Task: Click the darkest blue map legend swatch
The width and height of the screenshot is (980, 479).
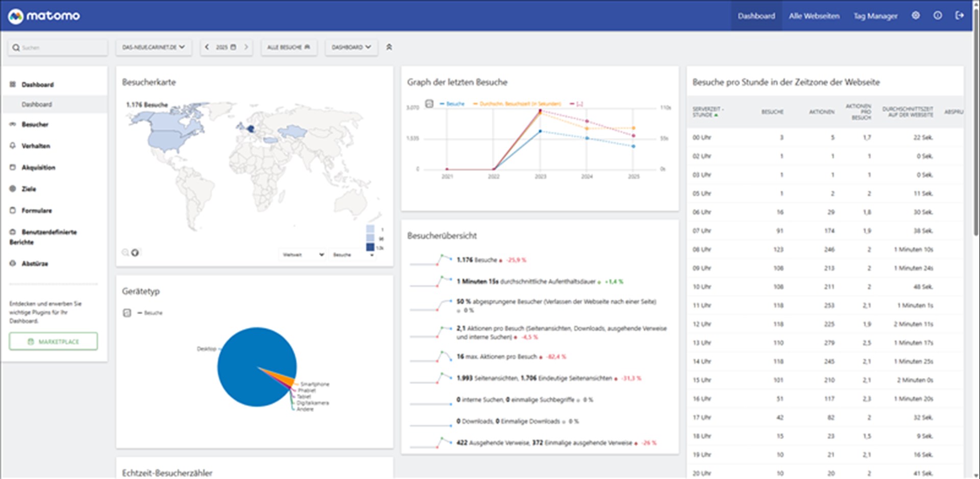Action: click(370, 247)
